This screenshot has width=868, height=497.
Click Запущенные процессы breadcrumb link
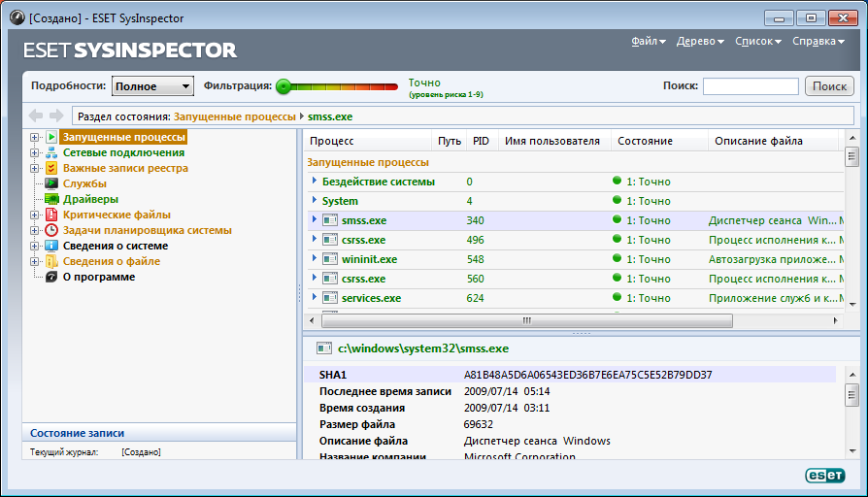234,116
